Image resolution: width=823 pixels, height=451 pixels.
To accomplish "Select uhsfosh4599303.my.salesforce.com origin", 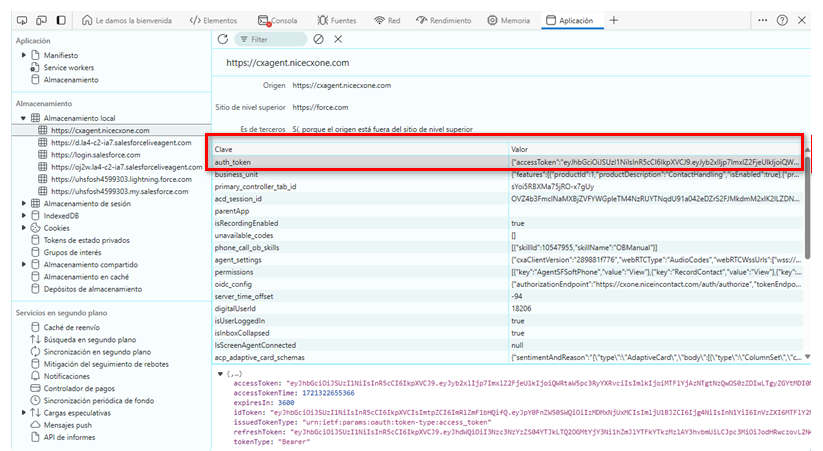I will click(x=120, y=192).
